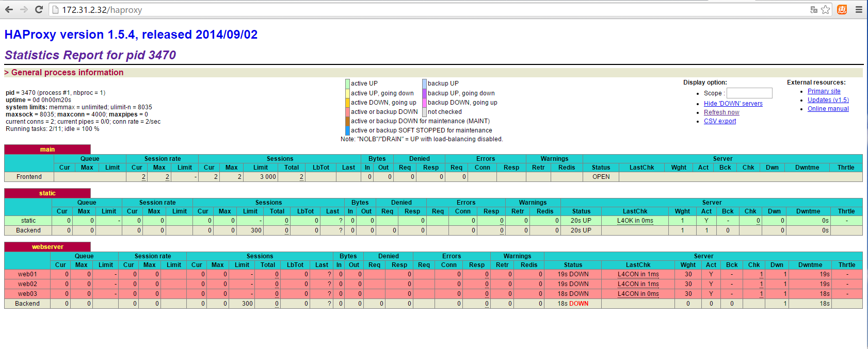Click the 'Warnings' header in static table
Image resolution: width=868 pixels, height=349 pixels.
click(533, 203)
